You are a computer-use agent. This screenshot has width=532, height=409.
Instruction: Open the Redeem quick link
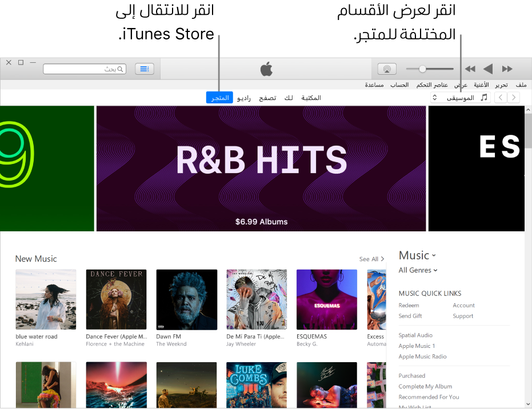[409, 305]
